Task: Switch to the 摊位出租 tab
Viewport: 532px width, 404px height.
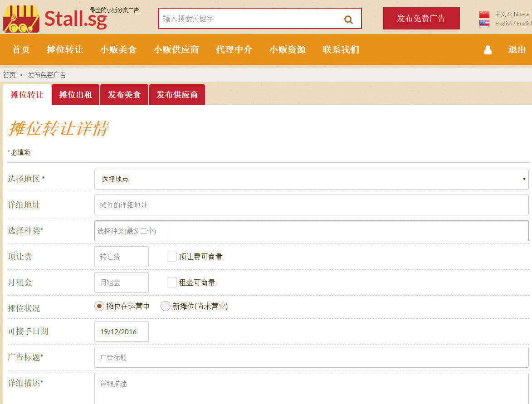Action: tap(75, 95)
